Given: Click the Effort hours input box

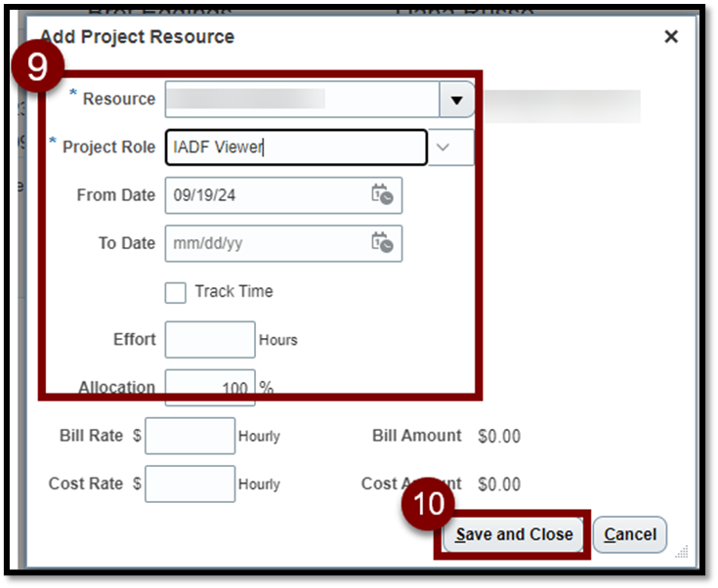Looking at the screenshot, I should click(210, 340).
